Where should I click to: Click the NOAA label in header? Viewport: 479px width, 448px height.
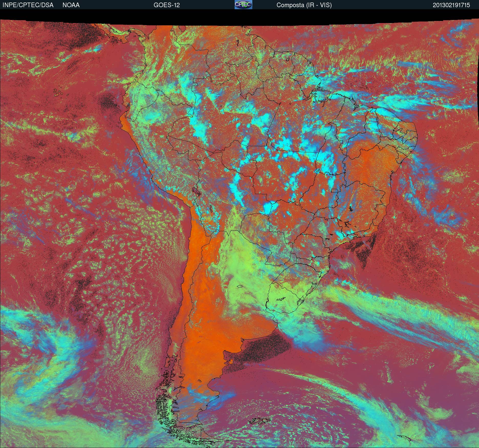[71, 5]
